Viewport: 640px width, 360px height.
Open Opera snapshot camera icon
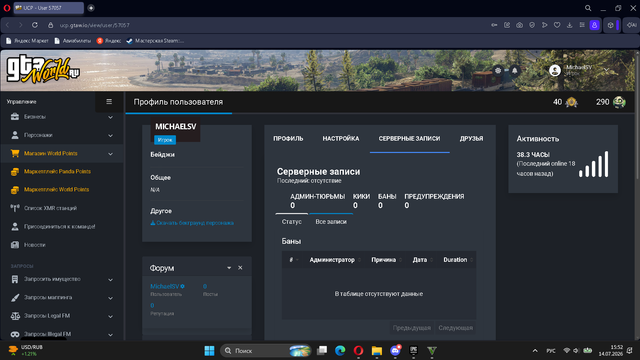(x=519, y=25)
